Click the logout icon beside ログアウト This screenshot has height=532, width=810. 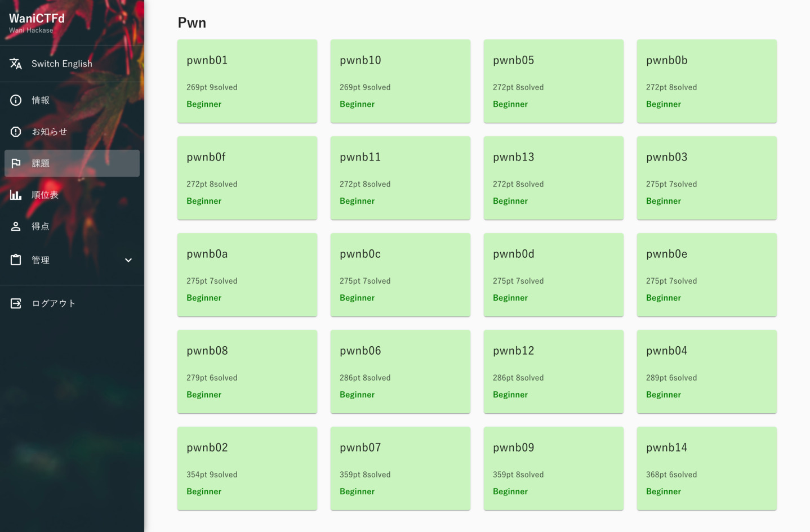coord(16,303)
